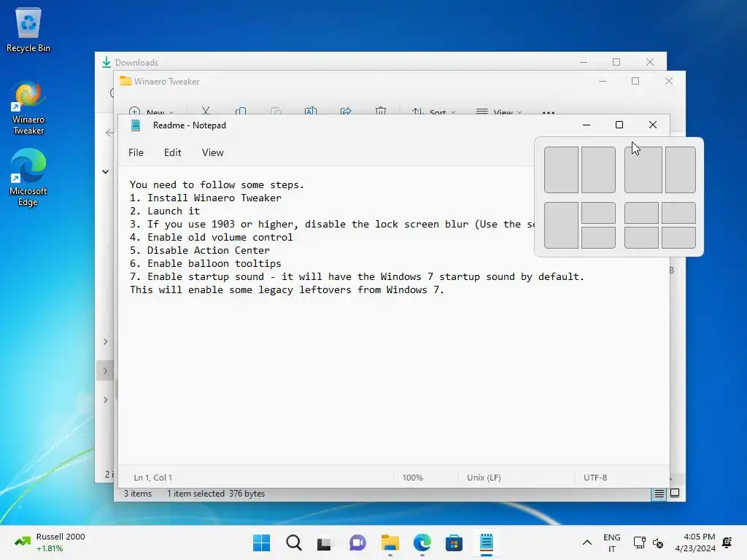The width and height of the screenshot is (747, 560).
Task: Open File Explorer from taskbar
Action: pos(390,542)
